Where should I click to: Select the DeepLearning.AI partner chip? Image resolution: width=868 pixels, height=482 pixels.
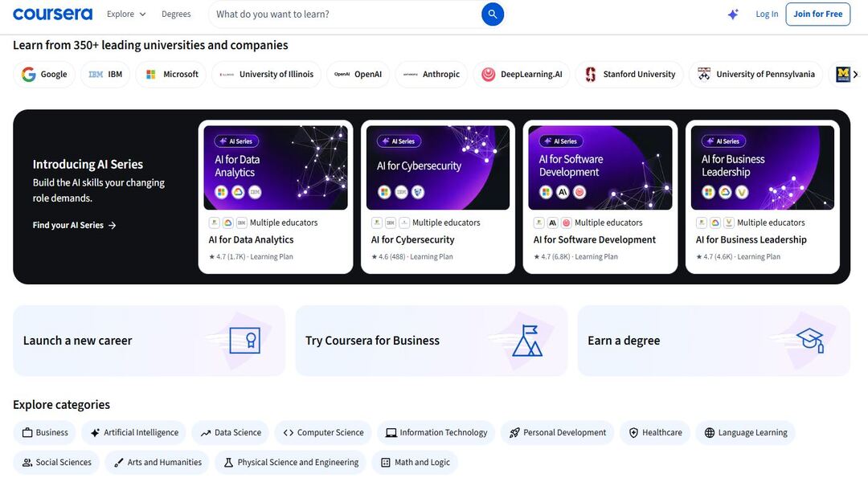[522, 74]
